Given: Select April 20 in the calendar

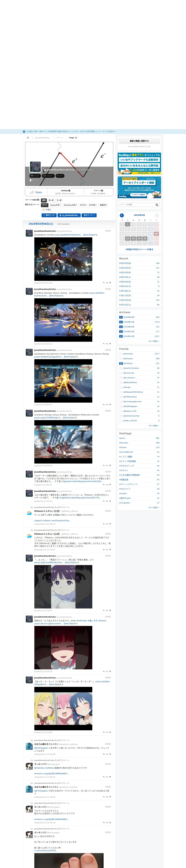Looking at the screenshot, I should point(156,233).
